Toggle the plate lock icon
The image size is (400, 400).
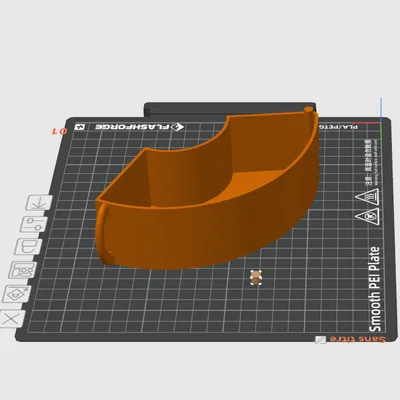point(28,247)
